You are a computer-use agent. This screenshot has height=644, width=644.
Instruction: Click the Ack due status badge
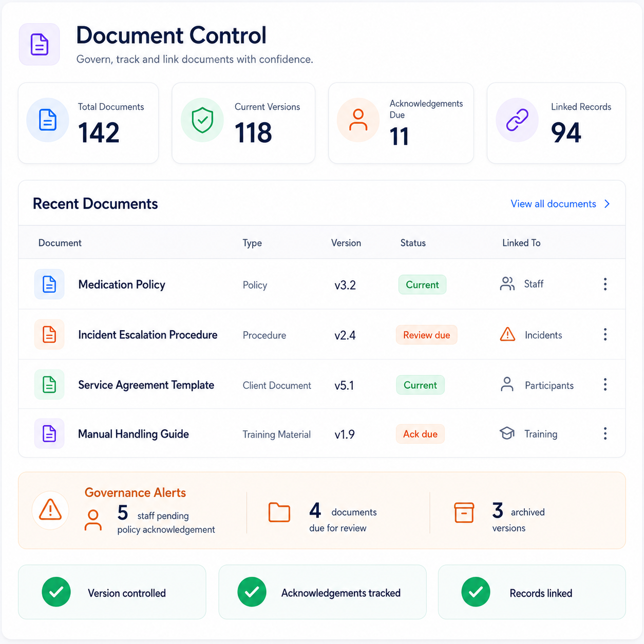(x=420, y=434)
